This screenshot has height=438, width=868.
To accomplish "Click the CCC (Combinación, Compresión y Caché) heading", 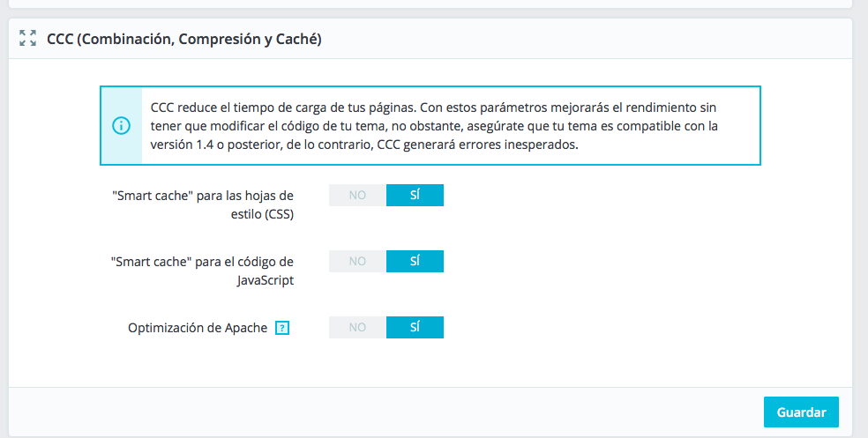I will (x=184, y=39).
